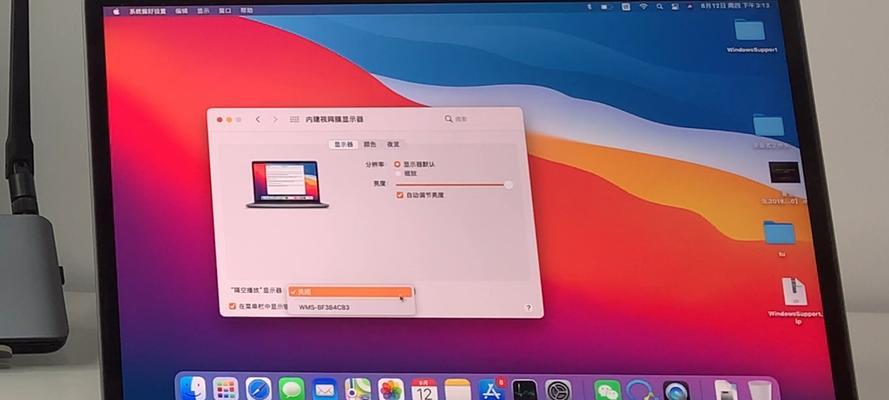
Task: Toggle 在菜单栏中显示 checkbox
Action: coord(232,306)
